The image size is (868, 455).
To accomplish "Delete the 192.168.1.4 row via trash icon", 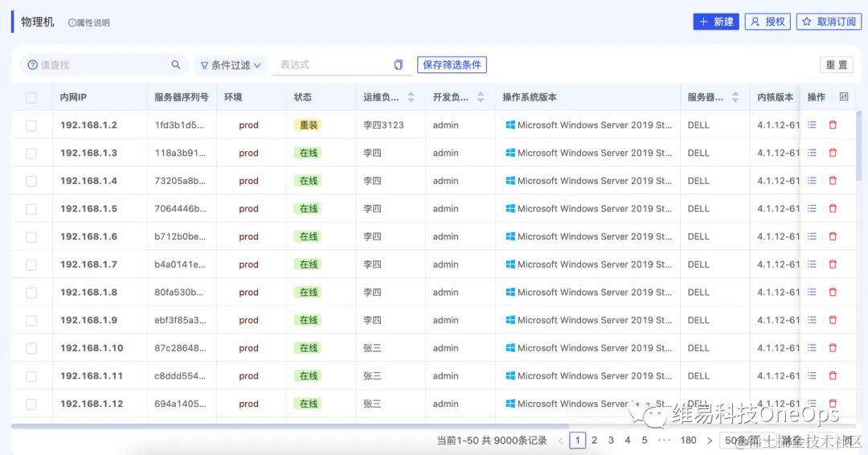I will [x=833, y=180].
